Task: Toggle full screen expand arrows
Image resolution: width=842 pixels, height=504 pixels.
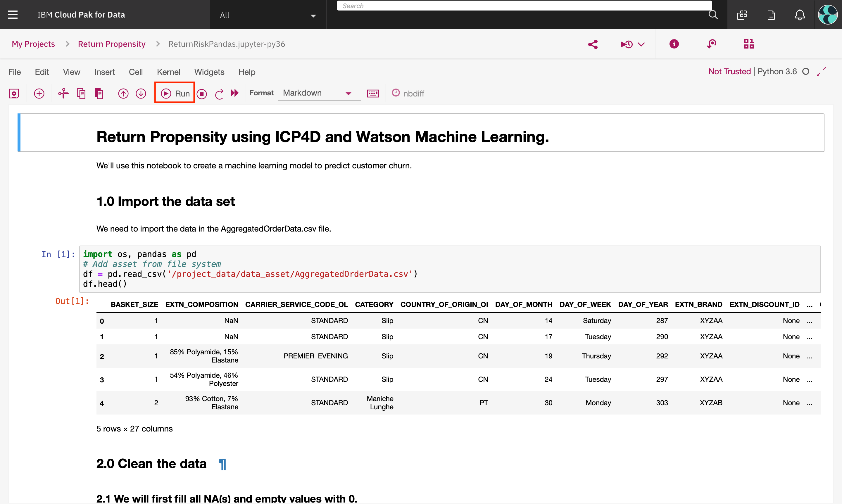Action: (821, 71)
